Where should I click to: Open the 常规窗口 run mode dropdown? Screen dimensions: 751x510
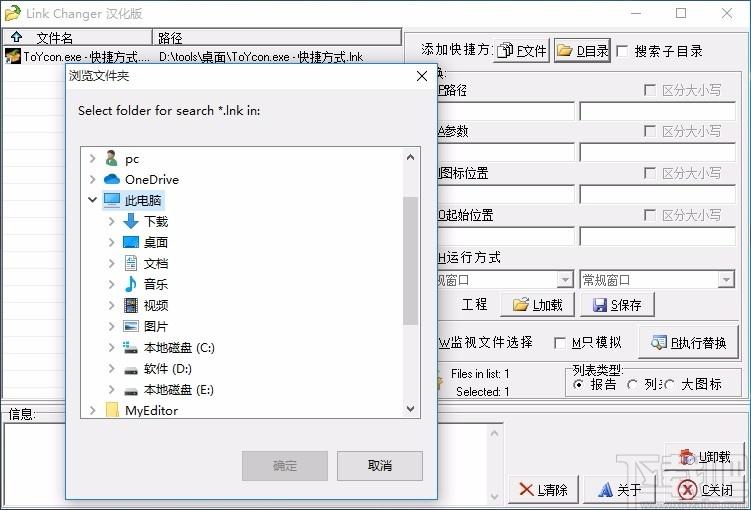[x=726, y=280]
